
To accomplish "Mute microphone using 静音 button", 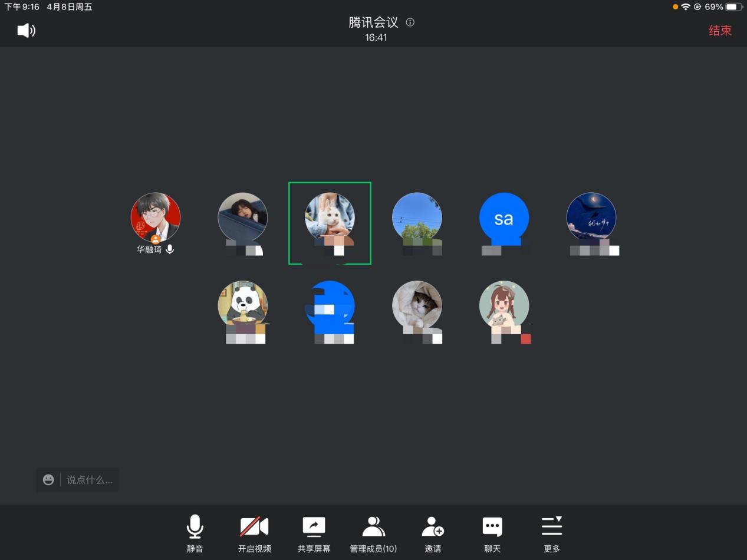I will click(x=195, y=534).
